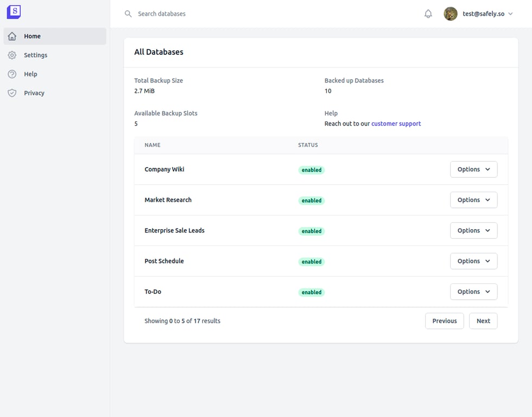The image size is (532, 417).
Task: Open Options dropdown for To-Do
Action: coord(473,292)
